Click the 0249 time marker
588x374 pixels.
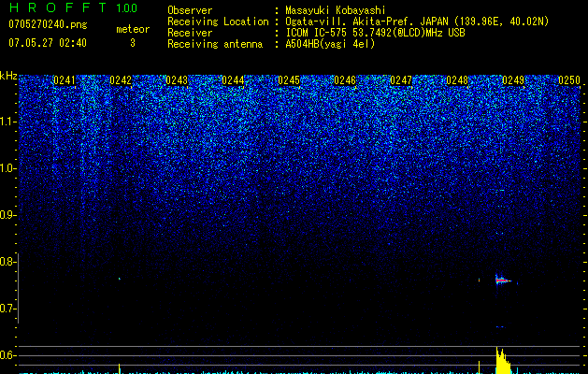513,80
